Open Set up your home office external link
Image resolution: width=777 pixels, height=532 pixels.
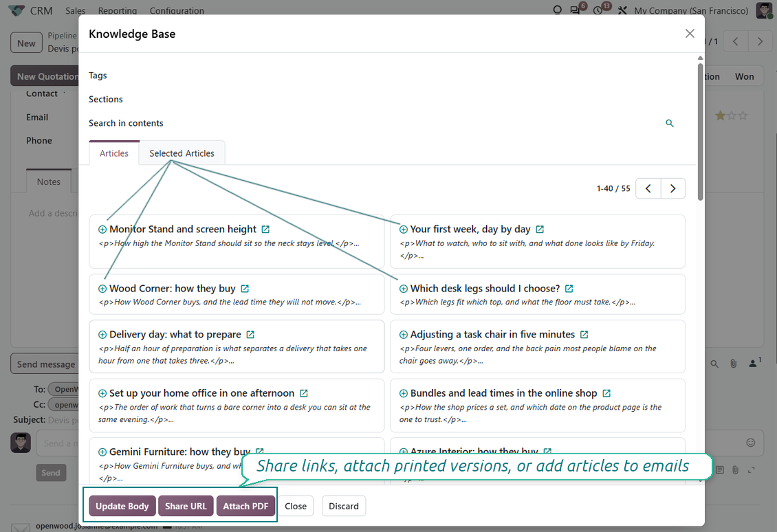[304, 393]
